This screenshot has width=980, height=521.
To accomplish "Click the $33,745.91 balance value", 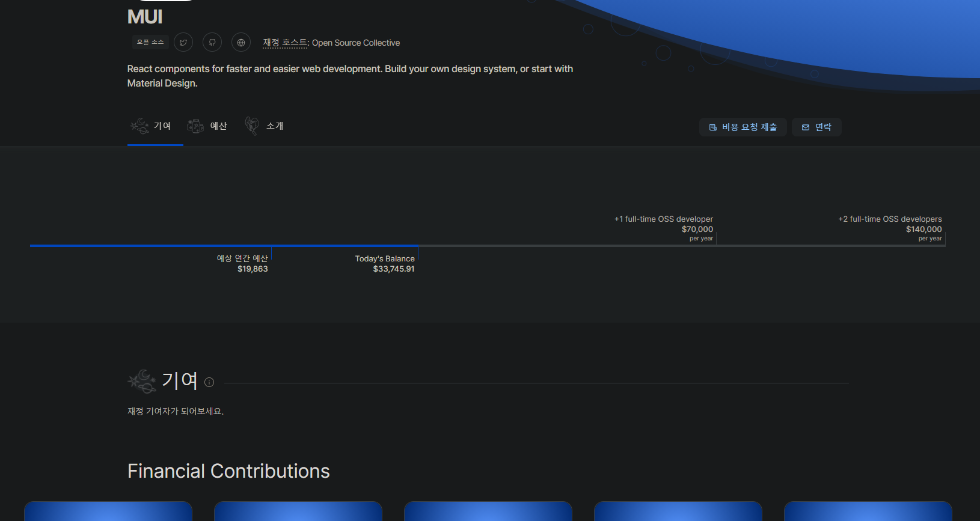I will tap(394, 269).
